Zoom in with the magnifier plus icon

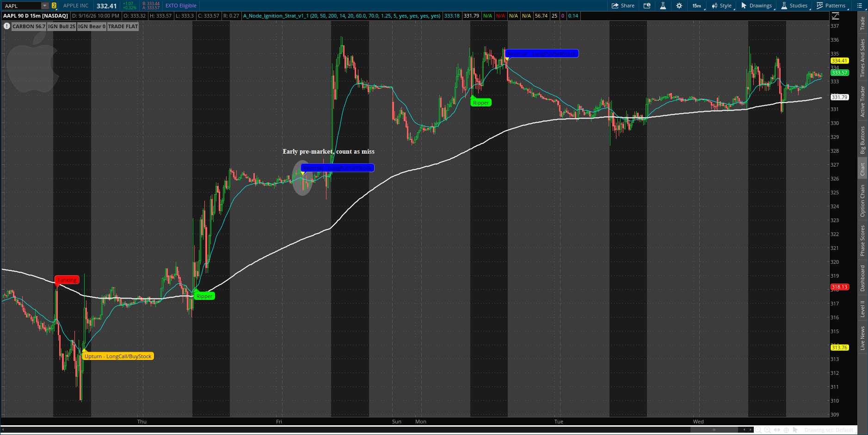tap(767, 430)
